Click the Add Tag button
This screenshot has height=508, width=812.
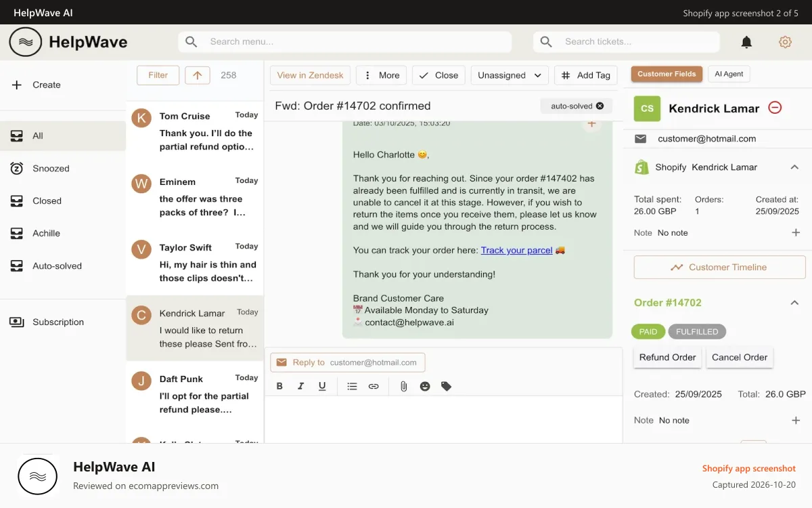586,75
